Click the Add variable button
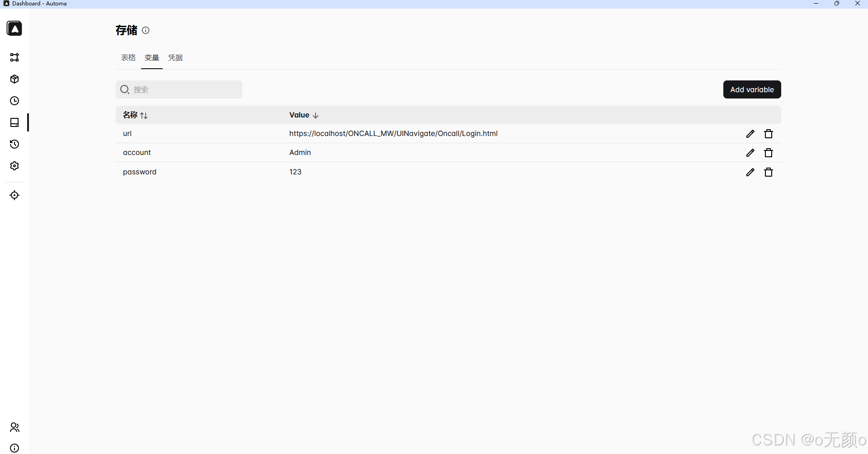The height and width of the screenshot is (454, 868). point(752,89)
